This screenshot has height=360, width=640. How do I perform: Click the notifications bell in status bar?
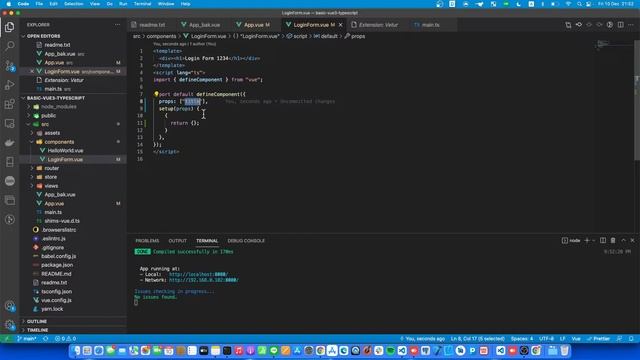[631, 339]
